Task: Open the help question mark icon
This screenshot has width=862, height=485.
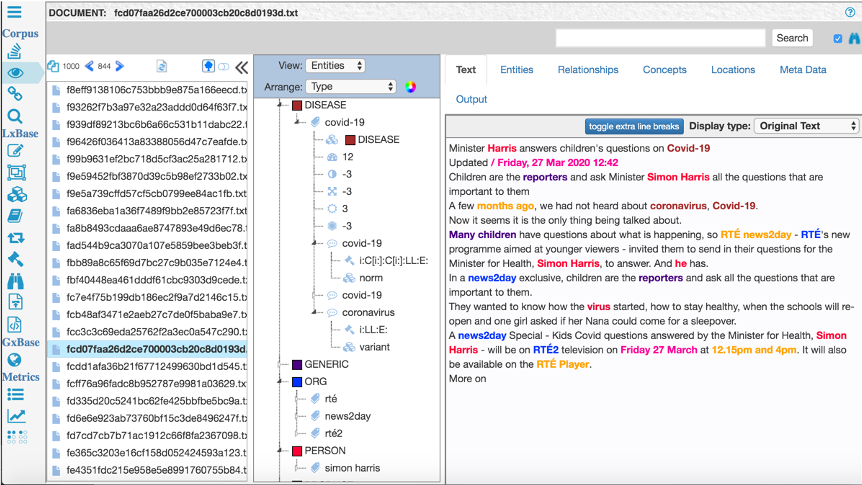Action: coord(850,12)
